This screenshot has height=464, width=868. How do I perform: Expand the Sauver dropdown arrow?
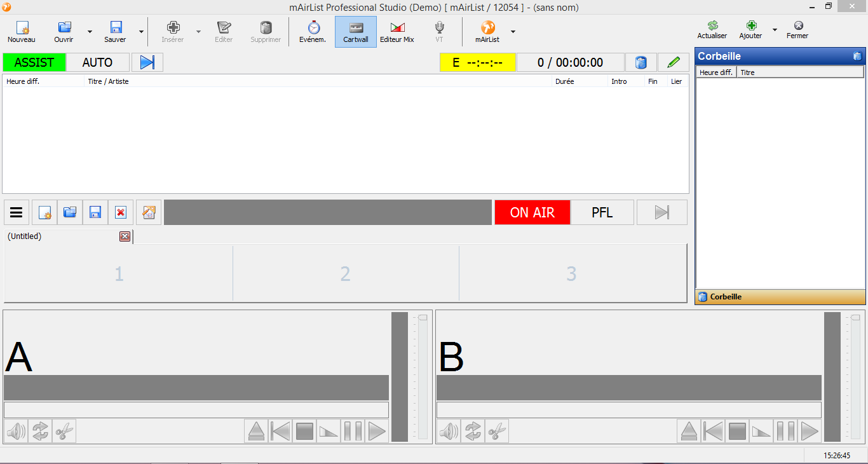(141, 31)
